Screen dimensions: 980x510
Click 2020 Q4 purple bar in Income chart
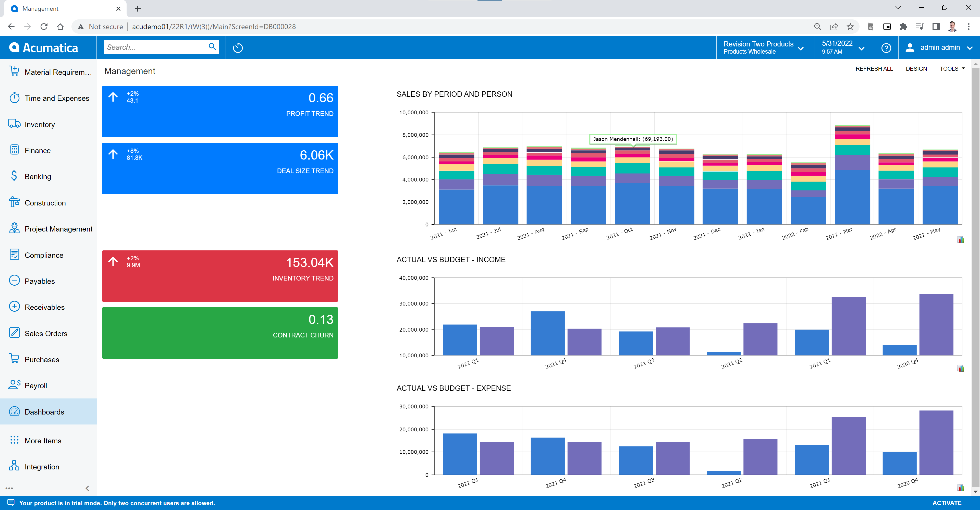[936, 324]
